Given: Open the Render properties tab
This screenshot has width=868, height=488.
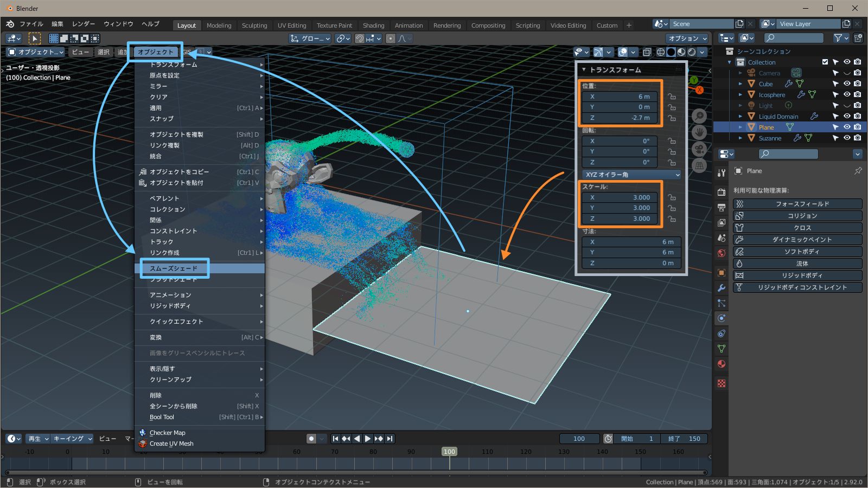Looking at the screenshot, I should click(722, 192).
